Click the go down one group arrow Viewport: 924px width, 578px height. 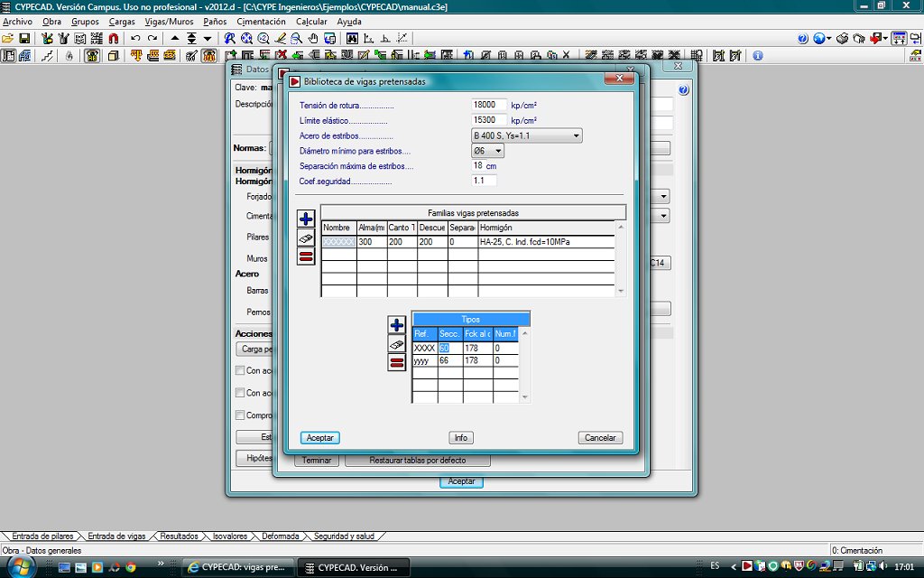(x=208, y=39)
